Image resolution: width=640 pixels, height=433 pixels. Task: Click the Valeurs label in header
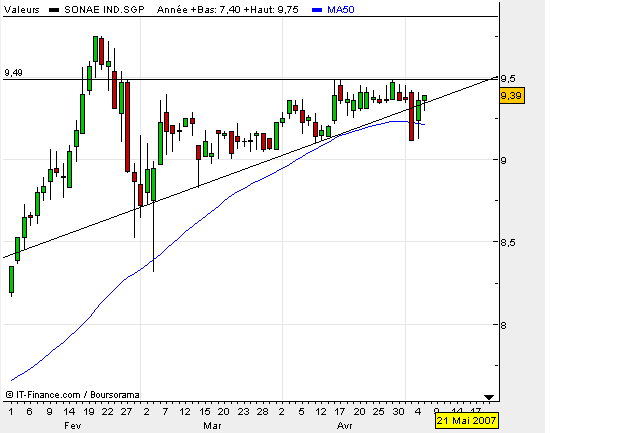pos(22,10)
